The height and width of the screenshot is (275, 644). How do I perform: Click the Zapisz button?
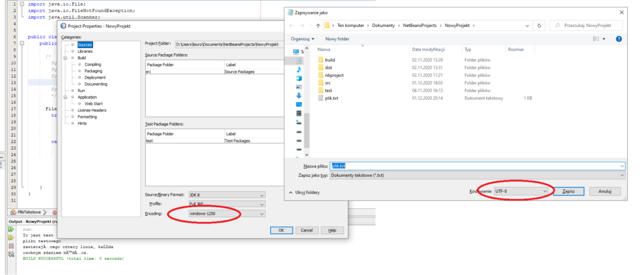[x=568, y=191]
